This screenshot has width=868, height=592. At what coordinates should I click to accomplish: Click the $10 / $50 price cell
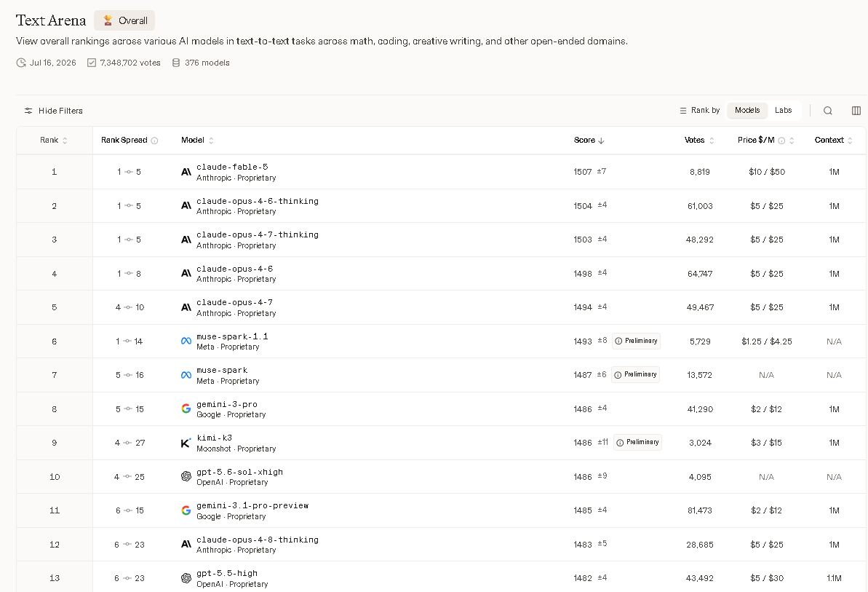click(767, 173)
